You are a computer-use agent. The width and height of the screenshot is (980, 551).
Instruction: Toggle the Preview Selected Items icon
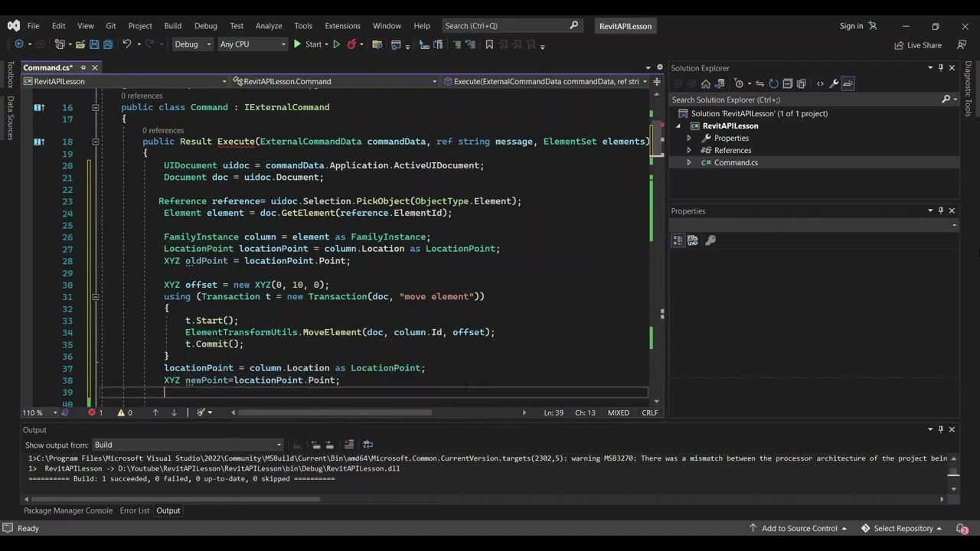tap(848, 83)
